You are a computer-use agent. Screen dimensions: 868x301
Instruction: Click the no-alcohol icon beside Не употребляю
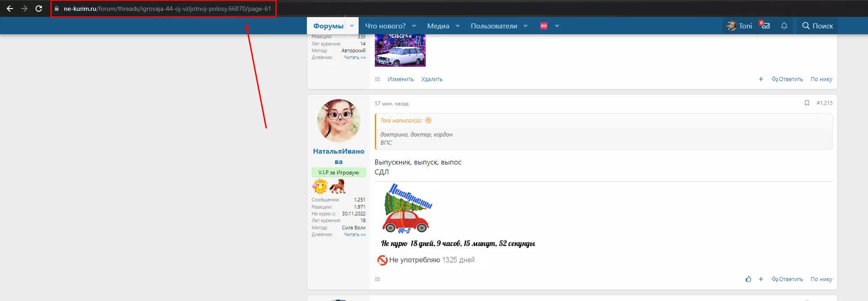(382, 260)
